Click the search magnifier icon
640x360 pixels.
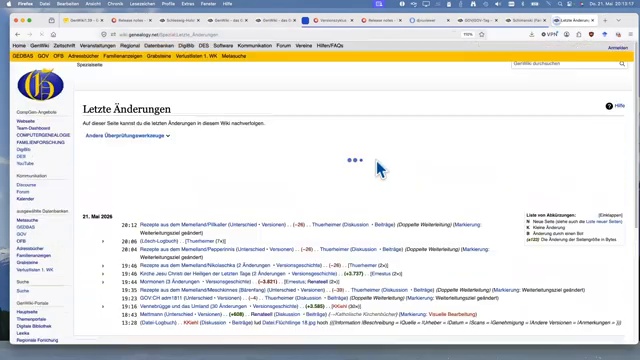622,64
